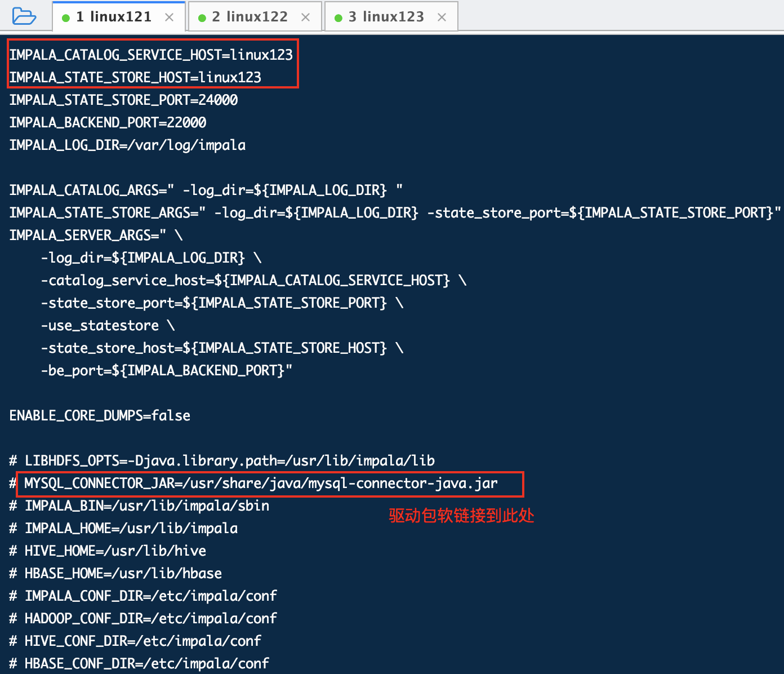
Task: Switch to the 1 linux121 tab
Action: click(119, 17)
